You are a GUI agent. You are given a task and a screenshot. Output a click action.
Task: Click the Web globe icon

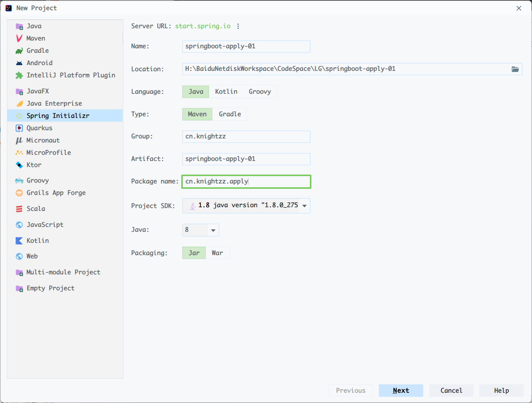(19, 256)
